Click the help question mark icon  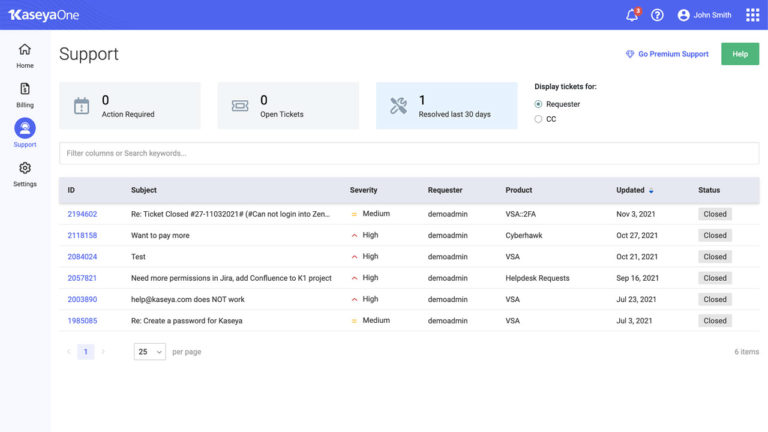pyautogui.click(x=657, y=15)
